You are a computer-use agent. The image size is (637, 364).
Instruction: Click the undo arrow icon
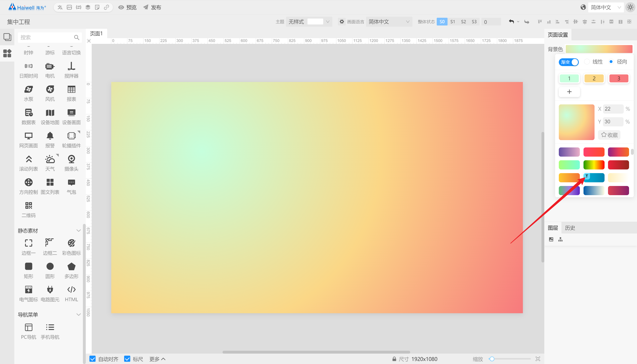pos(511,22)
